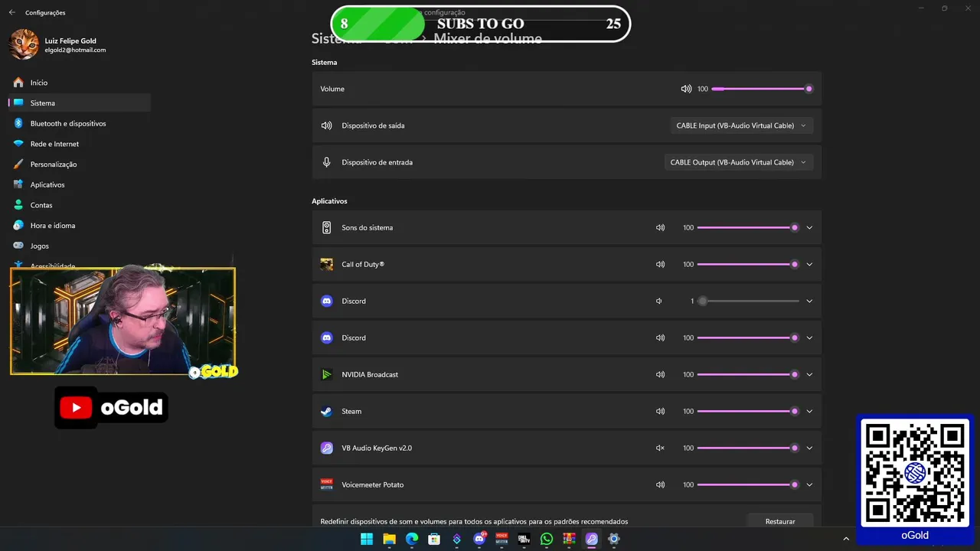Open Aplicativos section
The width and height of the screenshot is (980, 551).
pyautogui.click(x=80, y=184)
